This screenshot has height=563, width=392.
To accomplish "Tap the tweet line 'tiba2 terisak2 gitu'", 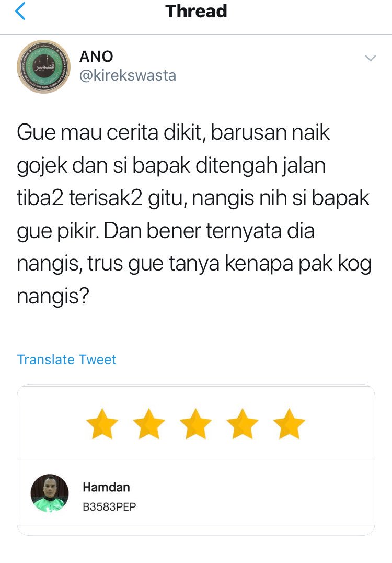I will 193,198.
